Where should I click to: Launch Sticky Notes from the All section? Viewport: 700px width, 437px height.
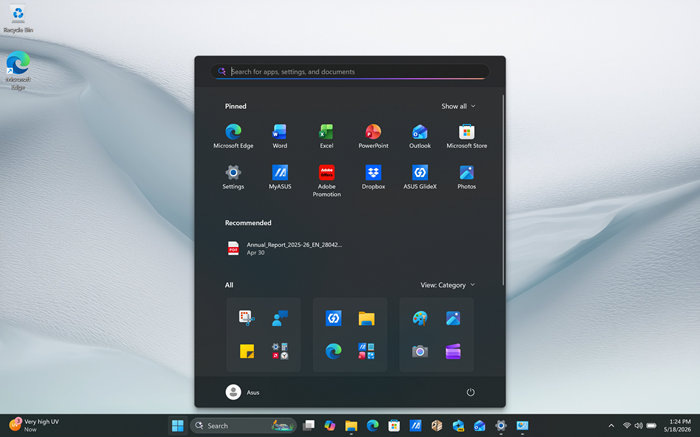247,351
